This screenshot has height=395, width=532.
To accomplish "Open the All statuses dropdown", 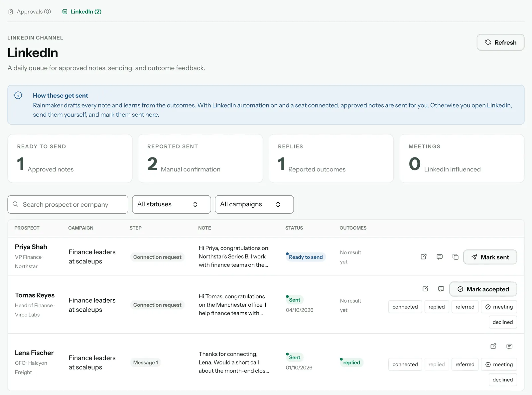I will coord(172,204).
